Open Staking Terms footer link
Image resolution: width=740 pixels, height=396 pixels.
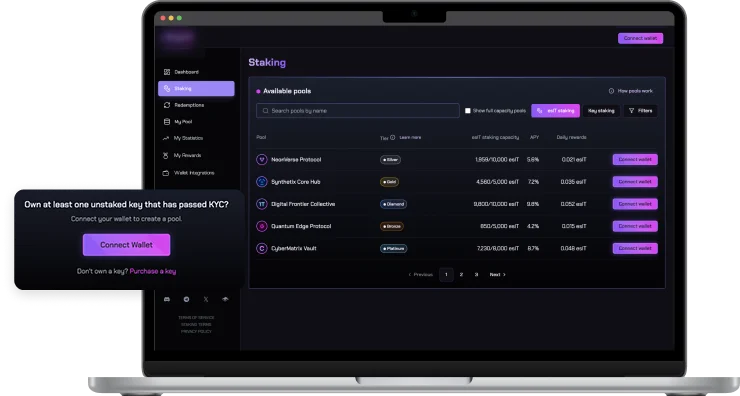196,325
